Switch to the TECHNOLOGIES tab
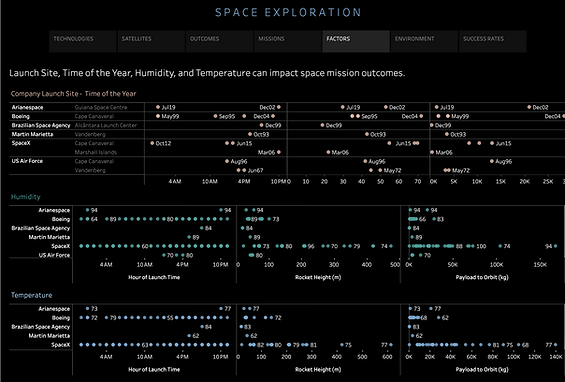The width and height of the screenshot is (565, 382). click(83, 41)
